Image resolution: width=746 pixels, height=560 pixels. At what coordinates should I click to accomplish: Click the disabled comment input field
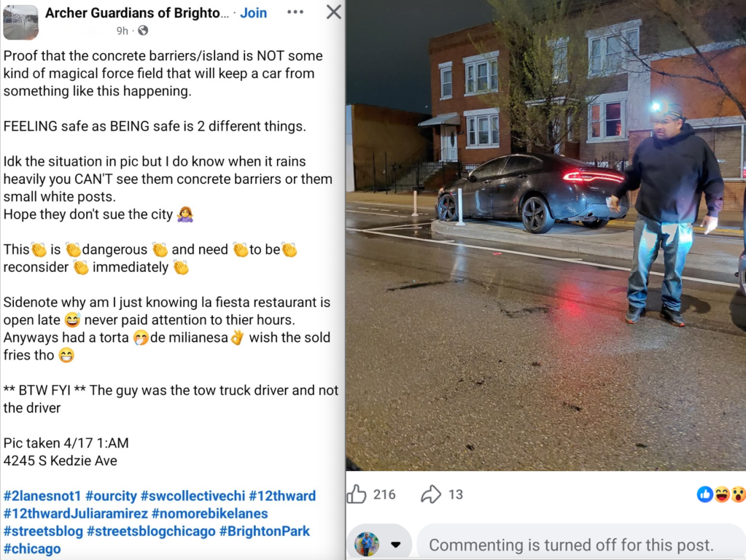[x=581, y=545]
